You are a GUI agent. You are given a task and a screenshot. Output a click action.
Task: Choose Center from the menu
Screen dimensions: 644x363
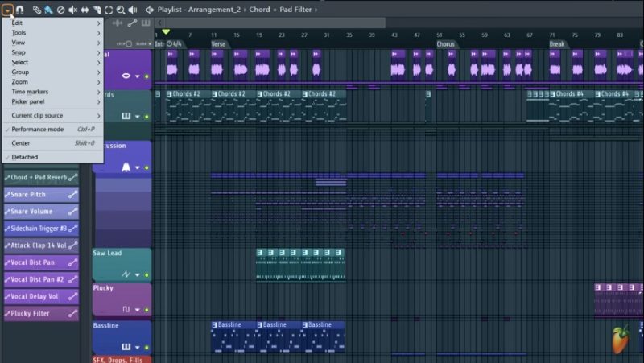tap(53, 143)
